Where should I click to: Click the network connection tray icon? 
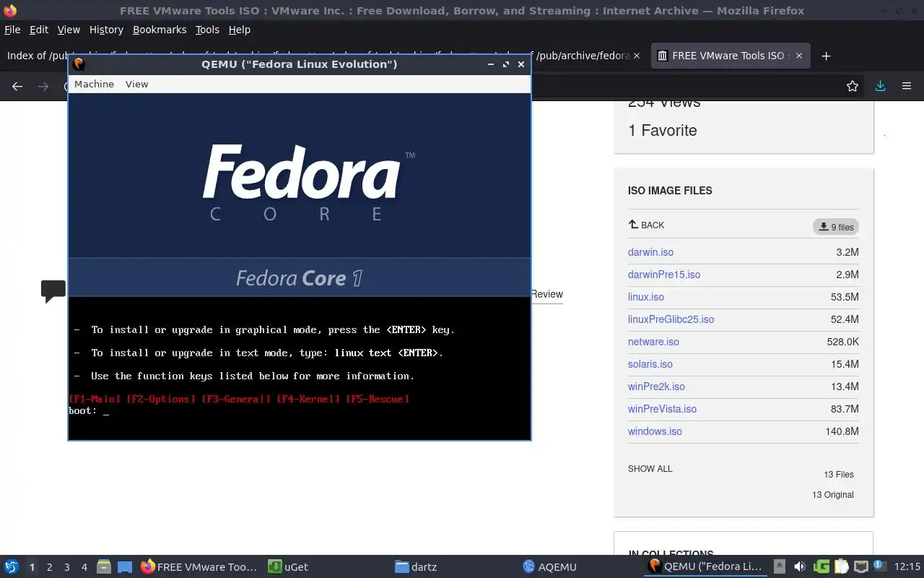(860, 566)
